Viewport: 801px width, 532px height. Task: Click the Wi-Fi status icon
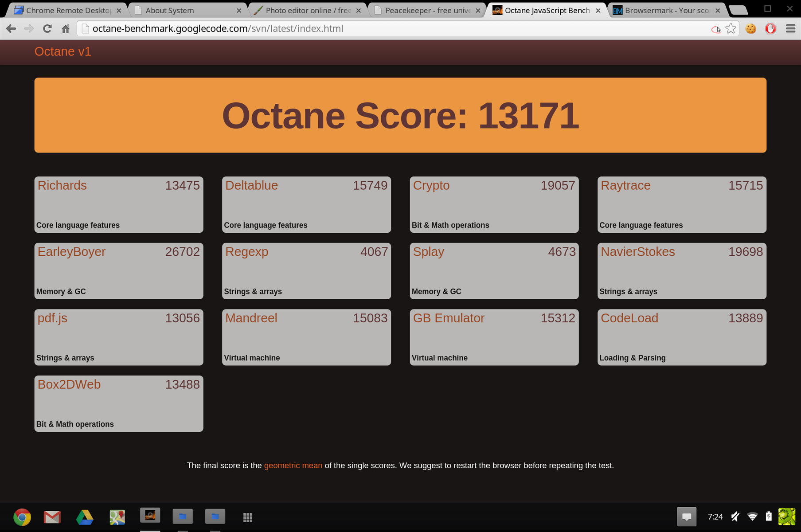click(752, 516)
